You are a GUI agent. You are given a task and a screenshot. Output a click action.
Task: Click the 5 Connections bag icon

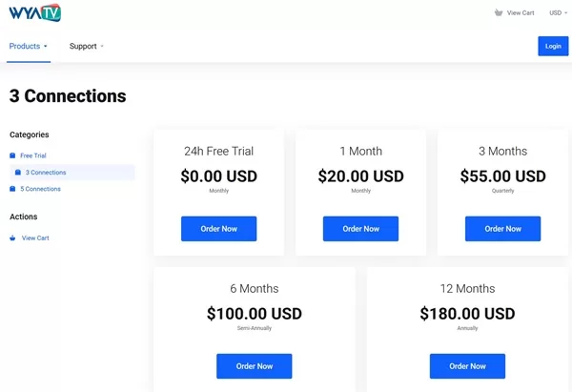pos(12,189)
